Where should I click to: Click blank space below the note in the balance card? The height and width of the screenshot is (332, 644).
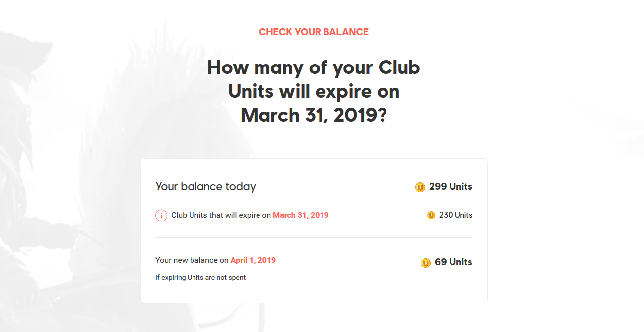click(314, 293)
